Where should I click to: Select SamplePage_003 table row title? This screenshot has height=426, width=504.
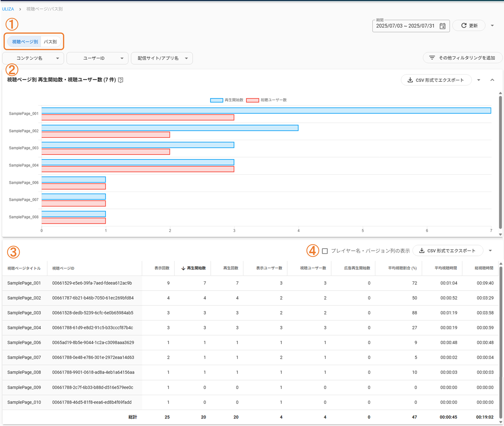click(x=24, y=313)
